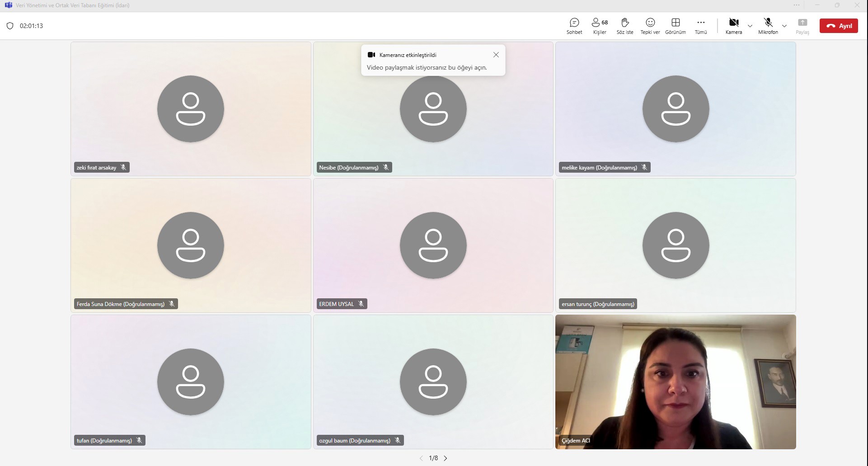
Task: Select Ferda Suna Dökme's avatar
Action: (x=191, y=245)
